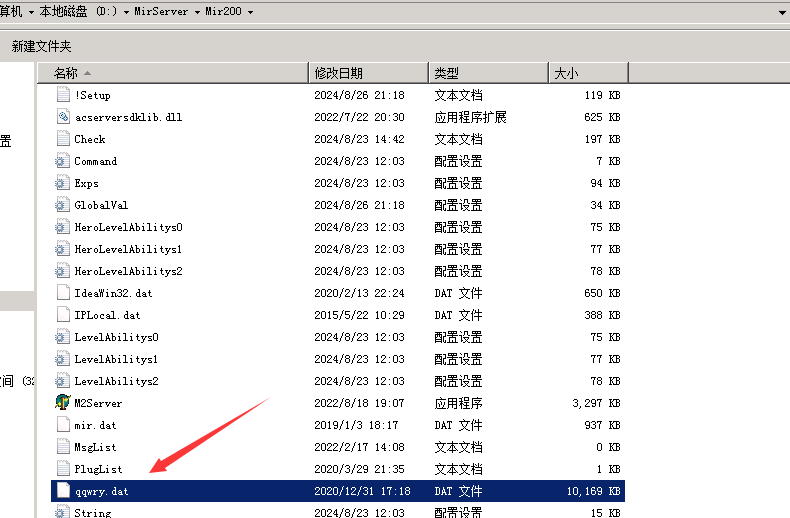Expand dropdown arrow left of 本地磁盘 breadcrumb
This screenshot has height=518, width=790.
31,12
